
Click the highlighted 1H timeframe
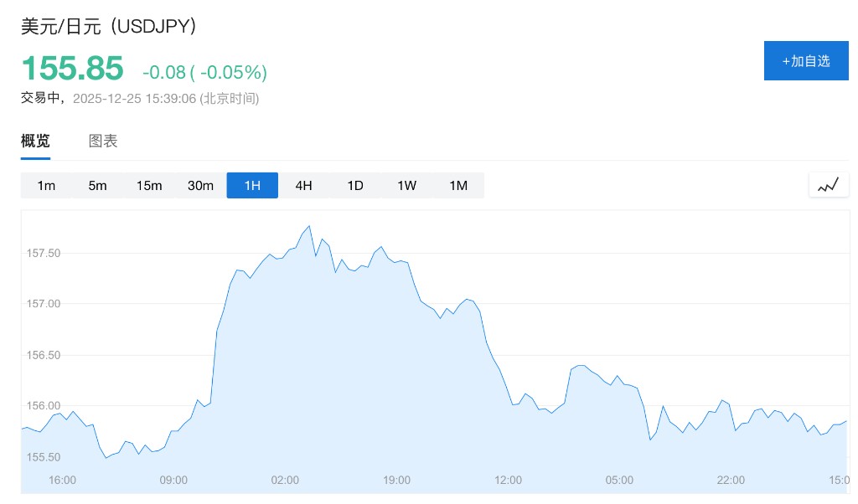[252, 185]
